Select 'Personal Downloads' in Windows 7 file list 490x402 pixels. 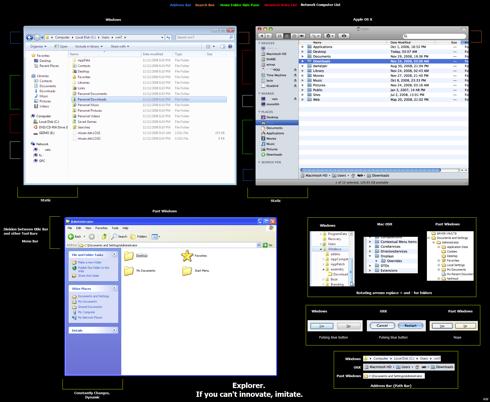click(149, 99)
